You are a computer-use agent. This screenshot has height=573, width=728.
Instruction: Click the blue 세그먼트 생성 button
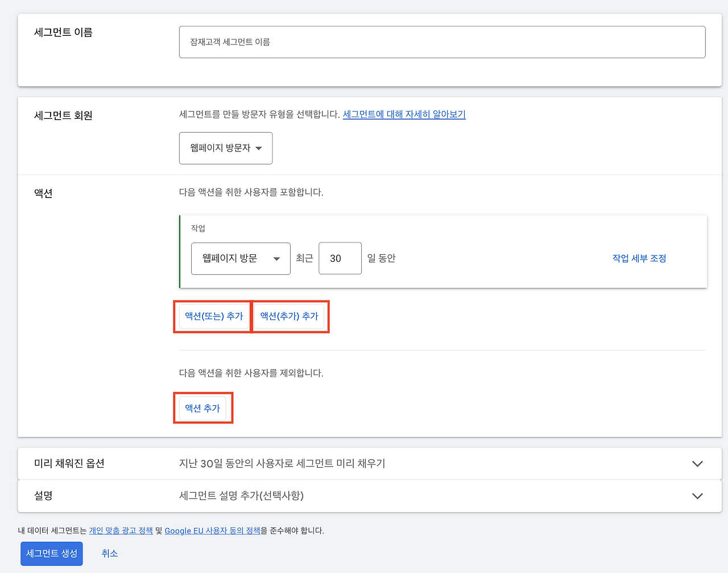(51, 553)
